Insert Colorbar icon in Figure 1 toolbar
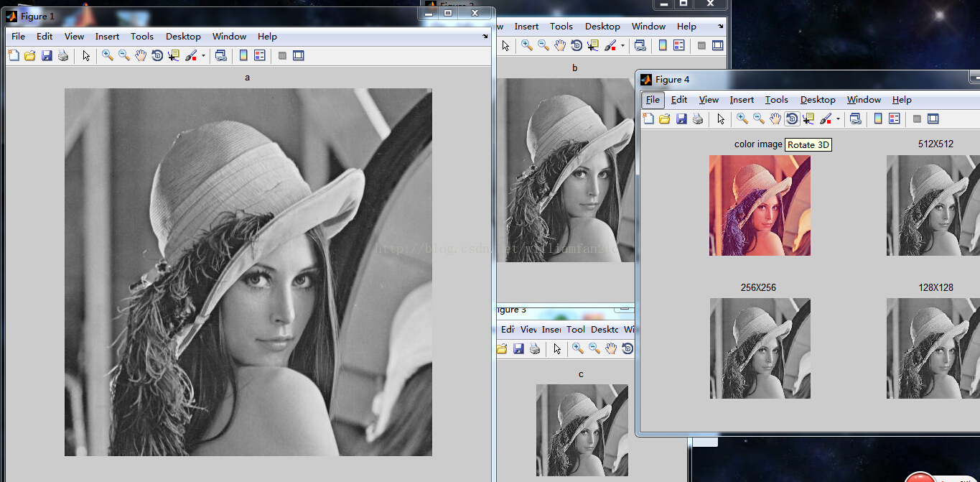 [x=243, y=55]
